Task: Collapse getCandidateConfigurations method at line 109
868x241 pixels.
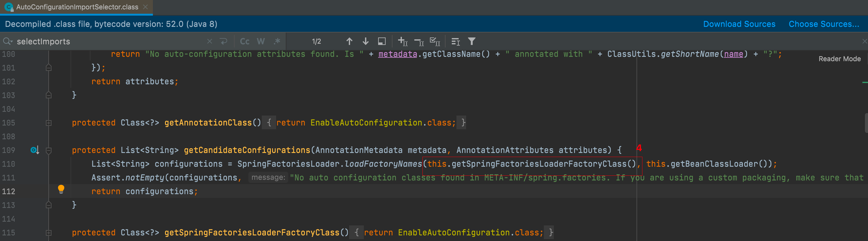Action: (49, 150)
